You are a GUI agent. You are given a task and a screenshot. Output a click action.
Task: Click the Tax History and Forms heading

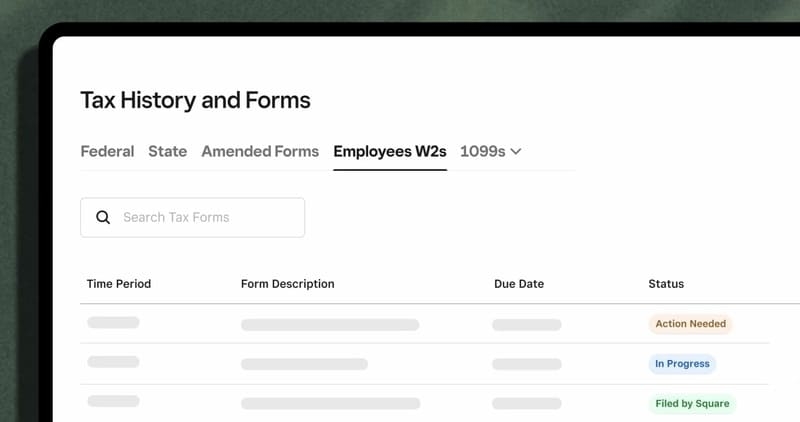click(195, 100)
